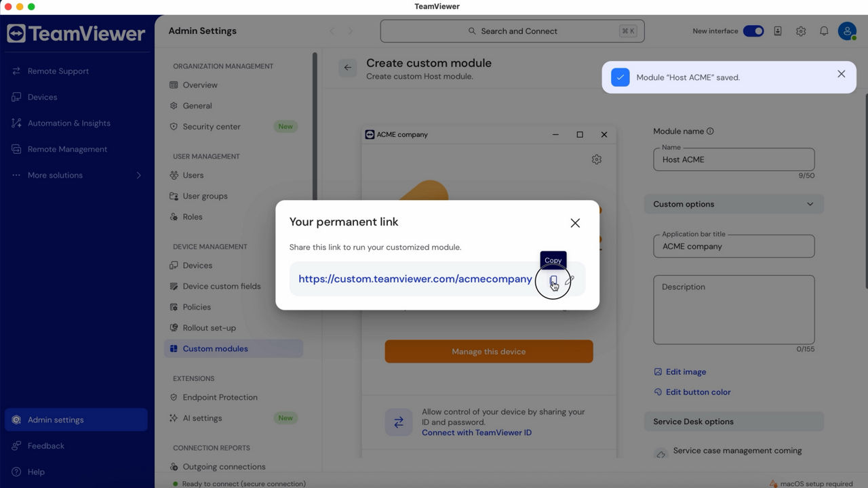Image resolution: width=868 pixels, height=488 pixels.
Task: Toggle the New interface switch
Action: pyautogui.click(x=753, y=31)
